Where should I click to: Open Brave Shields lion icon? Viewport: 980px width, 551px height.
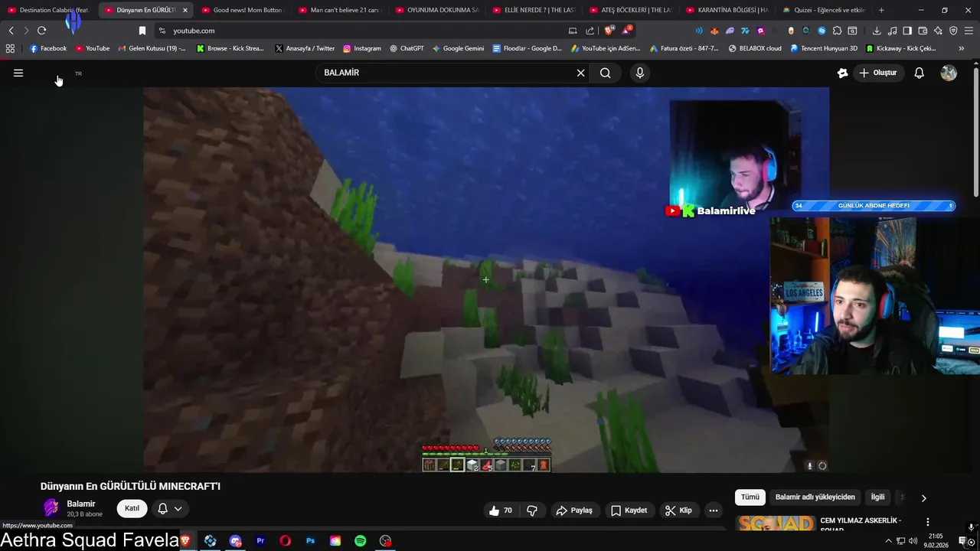point(609,31)
